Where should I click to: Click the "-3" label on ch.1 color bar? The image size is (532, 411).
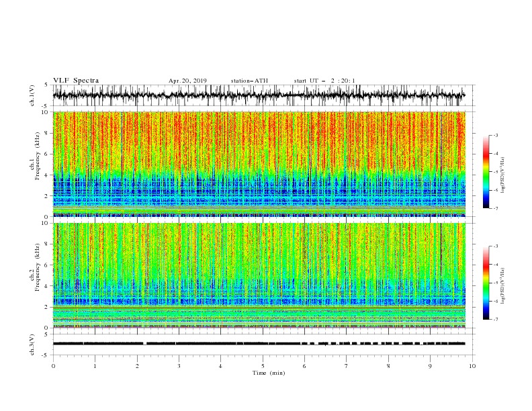[496, 135]
